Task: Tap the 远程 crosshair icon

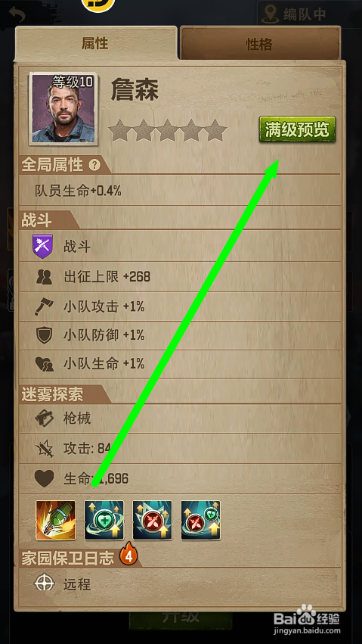Action: 45,583
